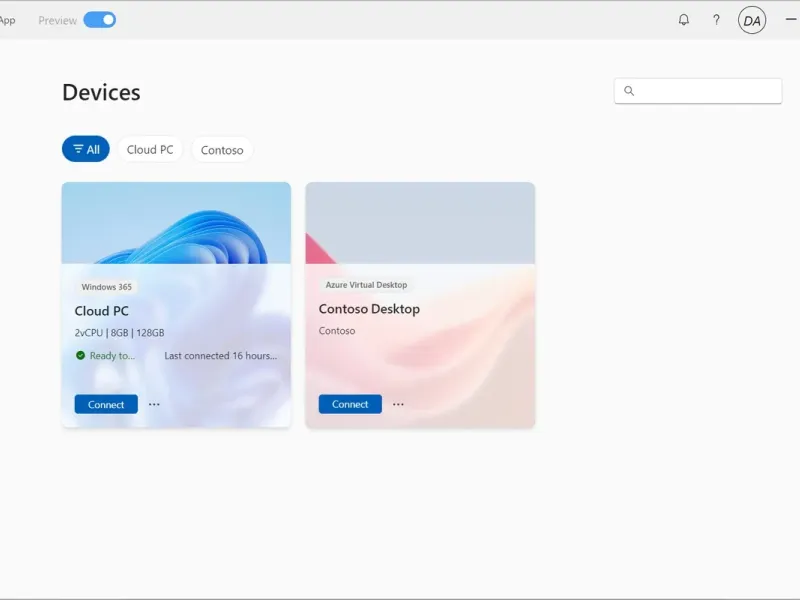Image resolution: width=800 pixels, height=600 pixels.
Task: Click the Cloud PC card title
Action: [102, 311]
